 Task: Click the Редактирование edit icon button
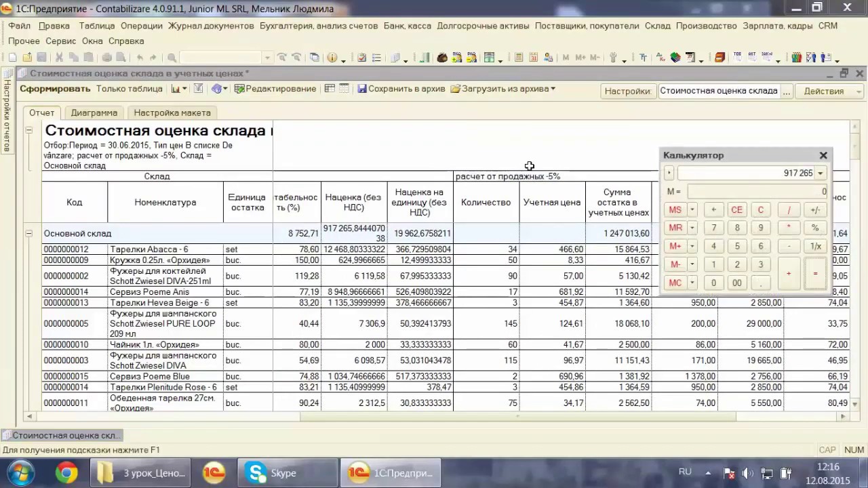tap(275, 89)
